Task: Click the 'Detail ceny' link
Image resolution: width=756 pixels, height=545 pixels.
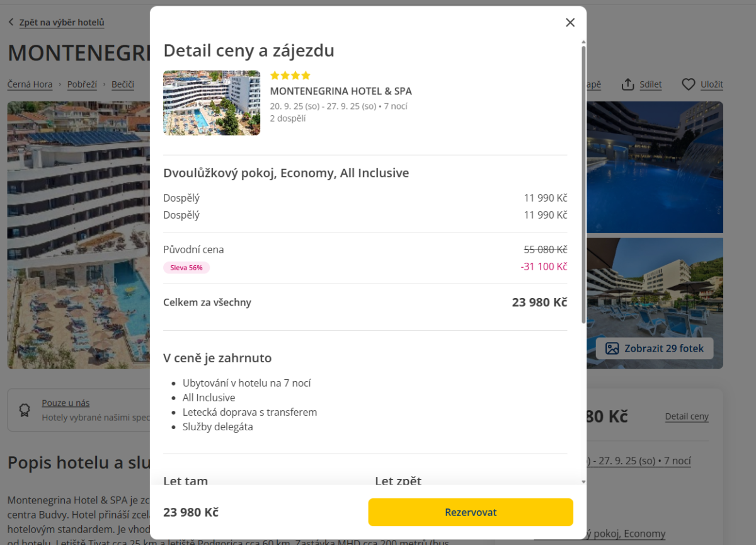Action: (x=687, y=416)
